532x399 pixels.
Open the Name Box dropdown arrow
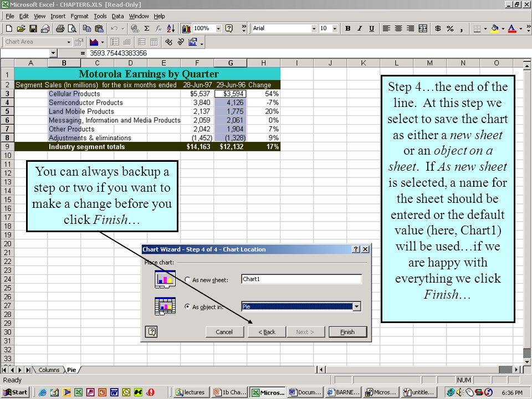53,53
